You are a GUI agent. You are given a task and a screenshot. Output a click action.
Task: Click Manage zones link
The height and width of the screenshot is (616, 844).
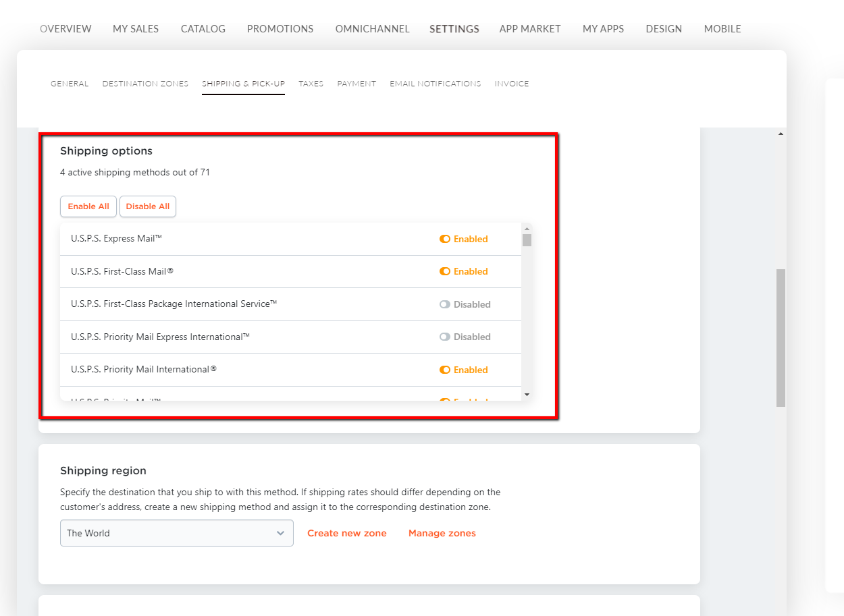442,533
